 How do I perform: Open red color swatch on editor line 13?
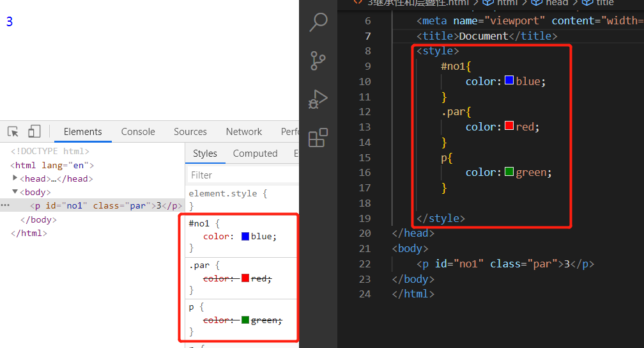[509, 125]
